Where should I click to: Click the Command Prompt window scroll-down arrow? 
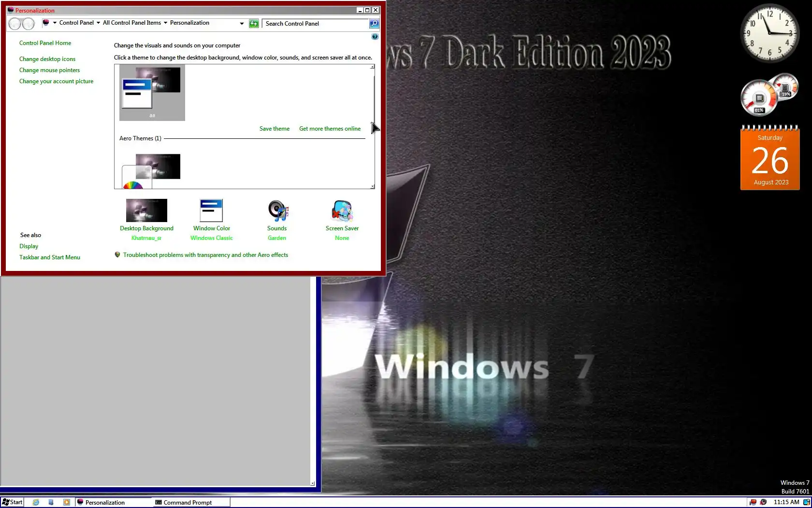(x=313, y=483)
